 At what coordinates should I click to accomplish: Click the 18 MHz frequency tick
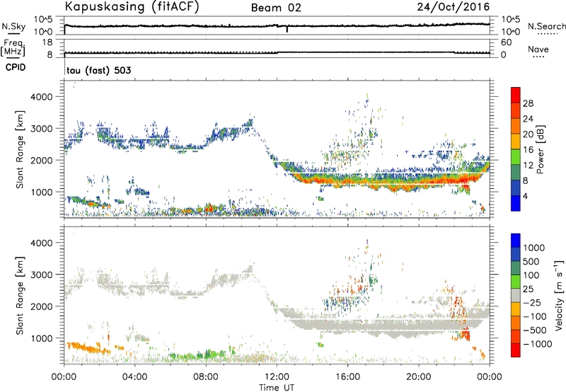point(47,42)
